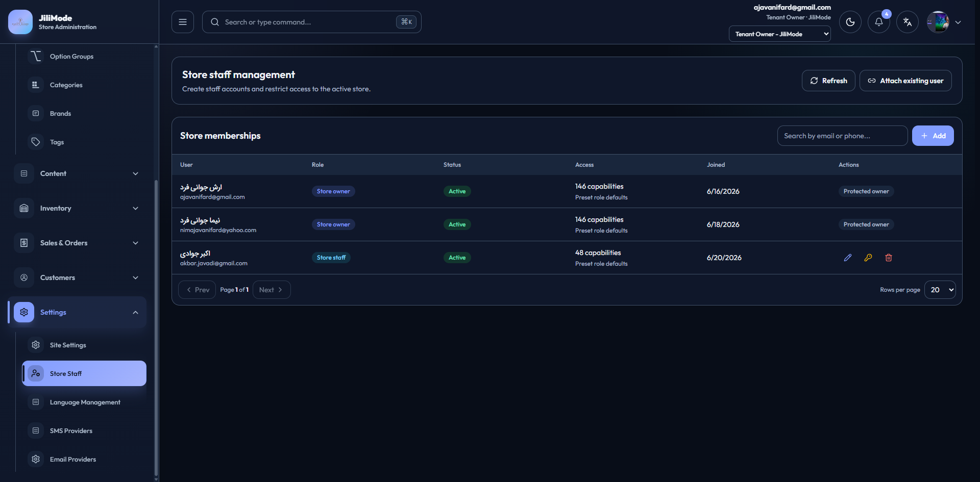
Task: Focus the Search or type command field
Action: coord(311,22)
